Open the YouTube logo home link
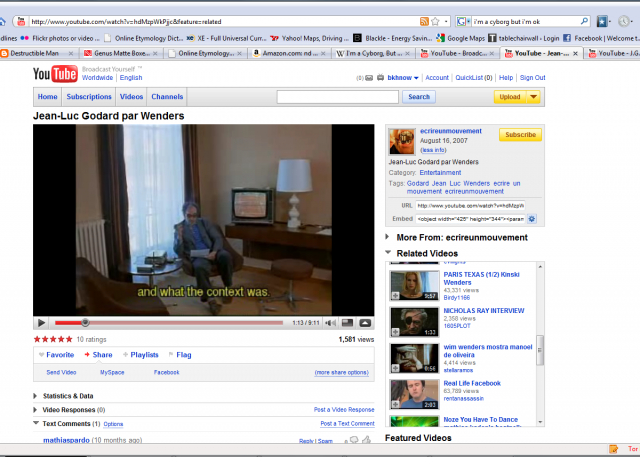This screenshot has height=457, width=640. (55, 74)
